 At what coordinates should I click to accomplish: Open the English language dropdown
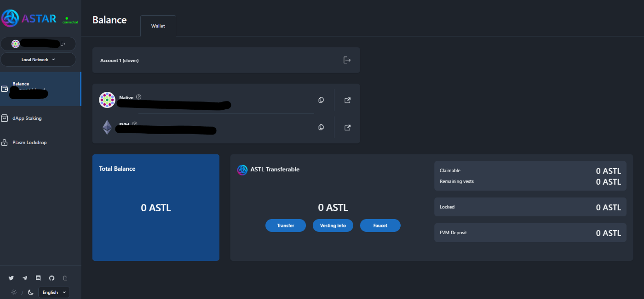pyautogui.click(x=54, y=292)
